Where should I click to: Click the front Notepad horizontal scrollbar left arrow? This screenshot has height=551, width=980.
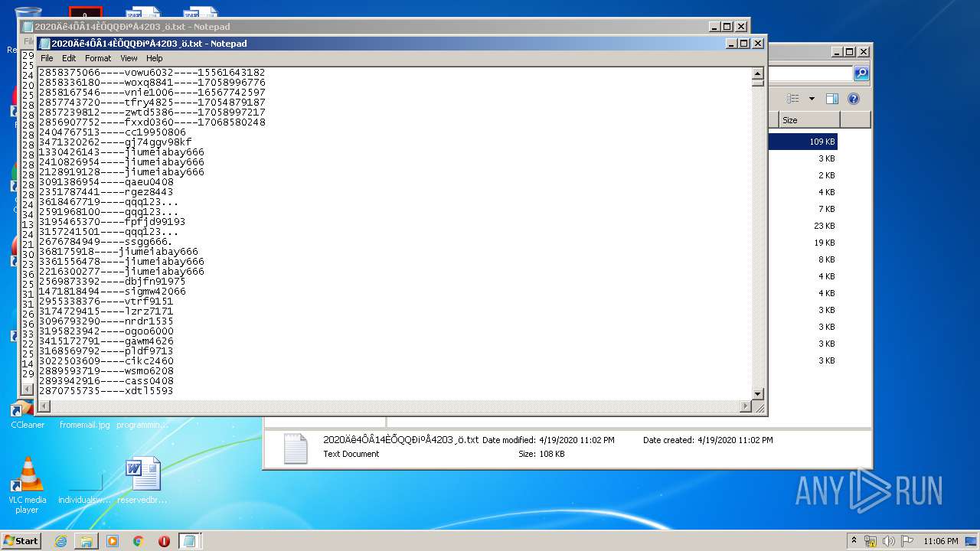tap(44, 406)
